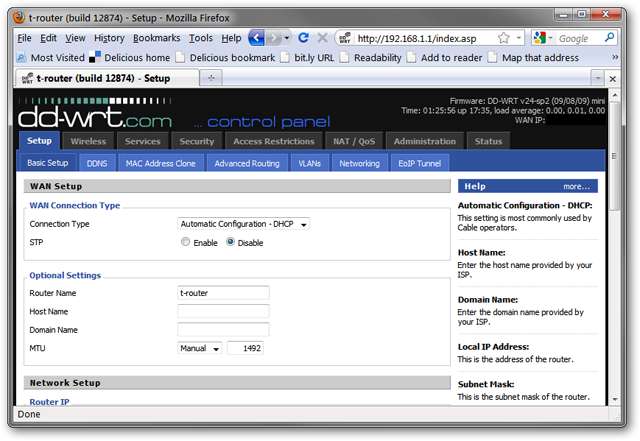Click the Stop loading X icon
640x441 pixels.
(x=321, y=38)
